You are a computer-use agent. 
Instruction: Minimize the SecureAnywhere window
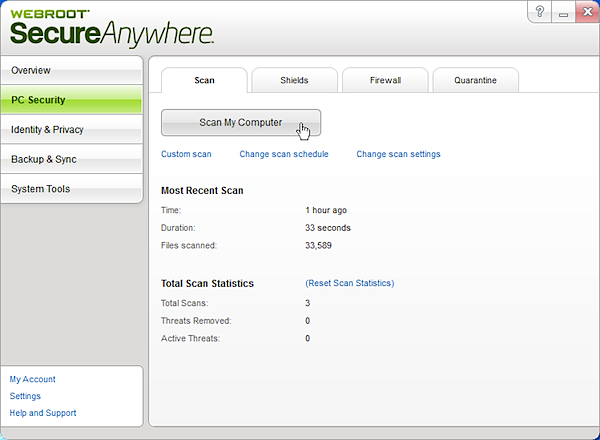coord(563,12)
